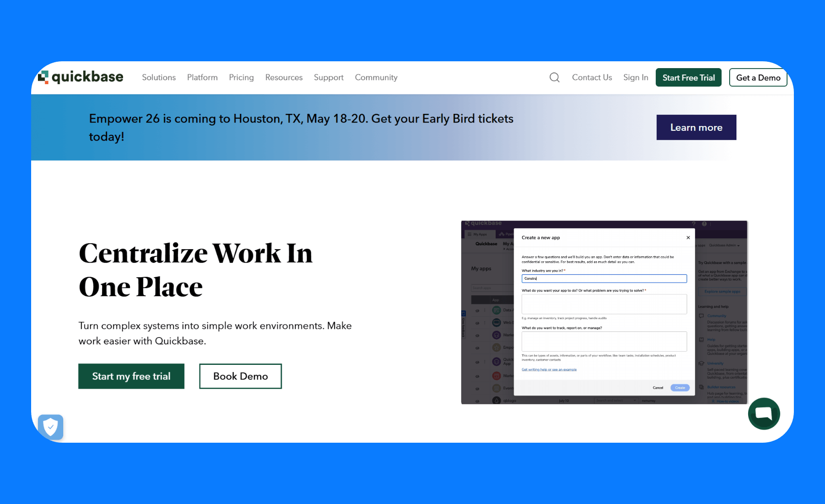Toggle the eye icon for Event app row

pyautogui.click(x=477, y=389)
